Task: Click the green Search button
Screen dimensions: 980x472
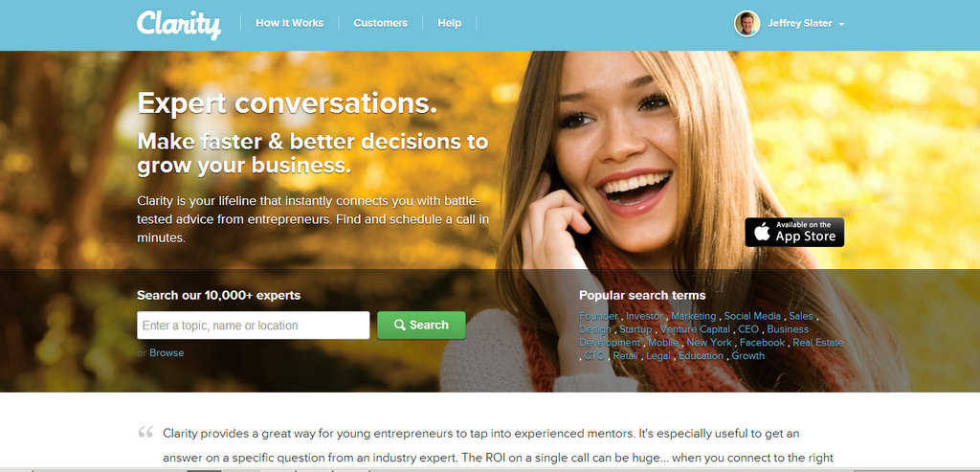Action: (421, 326)
